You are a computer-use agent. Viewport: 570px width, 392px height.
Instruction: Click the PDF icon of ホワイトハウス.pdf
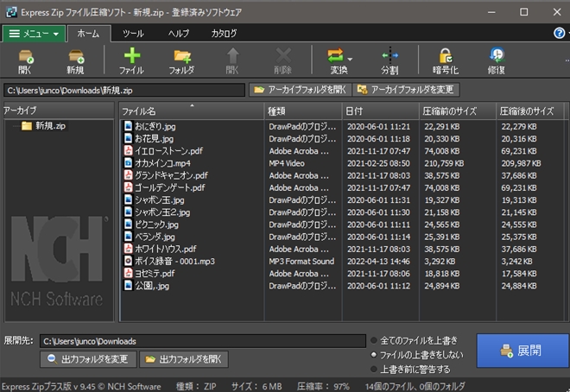tap(128, 249)
